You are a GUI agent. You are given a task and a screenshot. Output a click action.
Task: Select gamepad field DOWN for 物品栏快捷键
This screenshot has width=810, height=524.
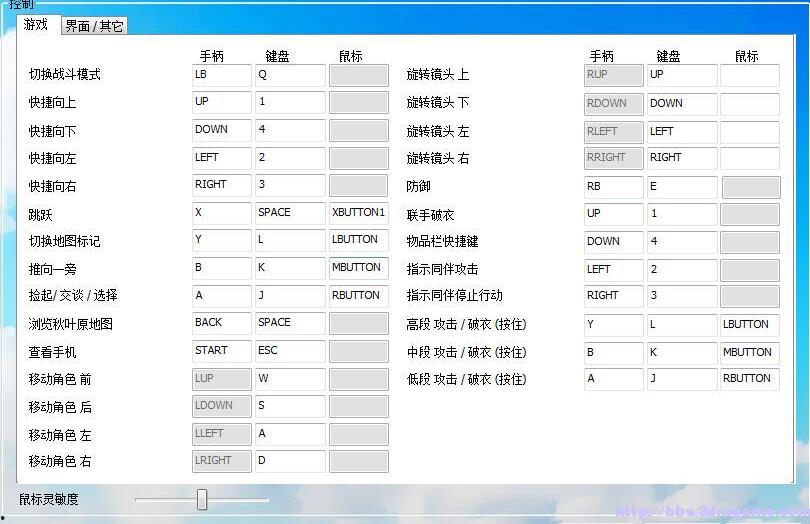614,242
